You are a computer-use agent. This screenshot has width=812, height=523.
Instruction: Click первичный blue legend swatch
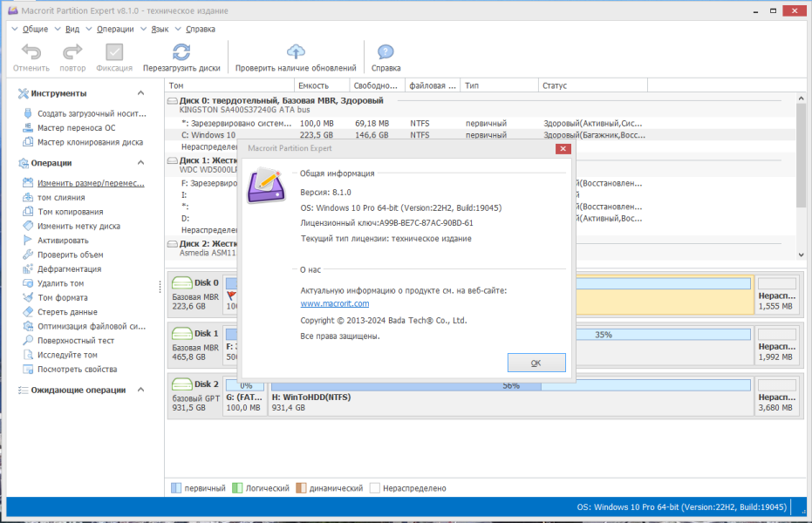[x=176, y=488]
